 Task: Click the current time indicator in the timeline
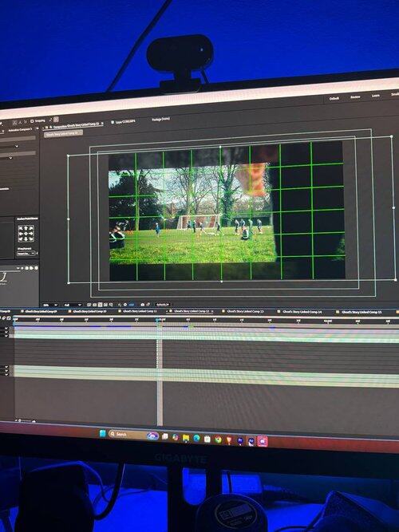(x=159, y=320)
